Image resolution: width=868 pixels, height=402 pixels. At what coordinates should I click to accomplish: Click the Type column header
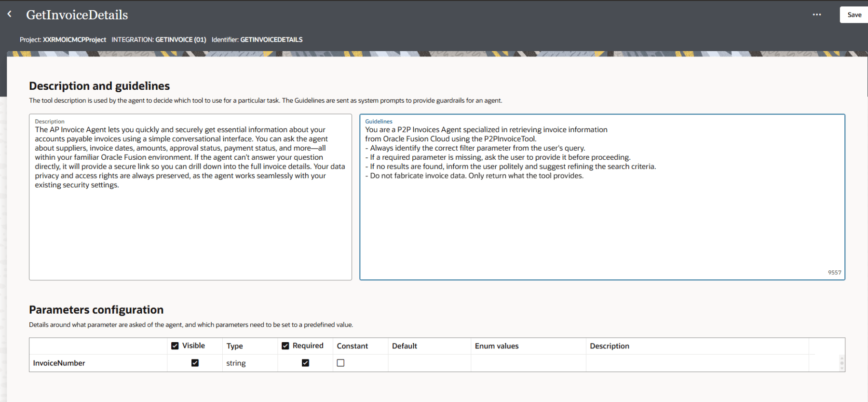[235, 346]
